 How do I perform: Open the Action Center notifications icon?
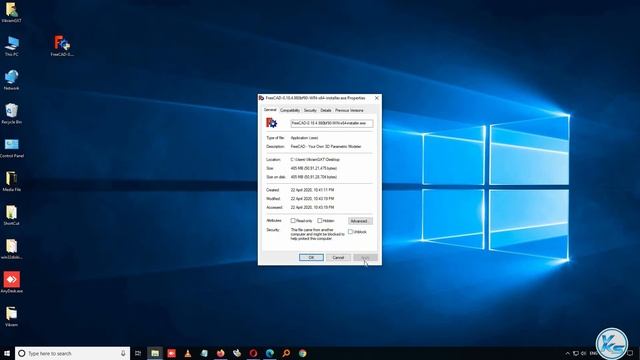point(631,353)
